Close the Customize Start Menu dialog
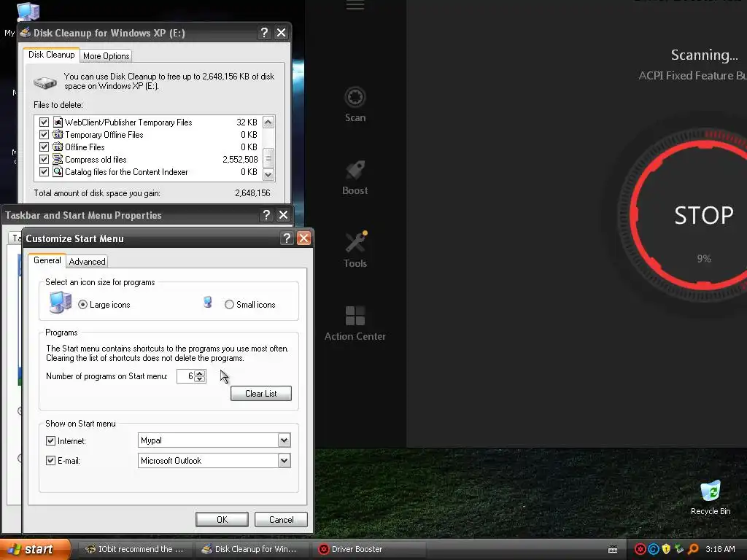The height and width of the screenshot is (560, 747). point(303,238)
